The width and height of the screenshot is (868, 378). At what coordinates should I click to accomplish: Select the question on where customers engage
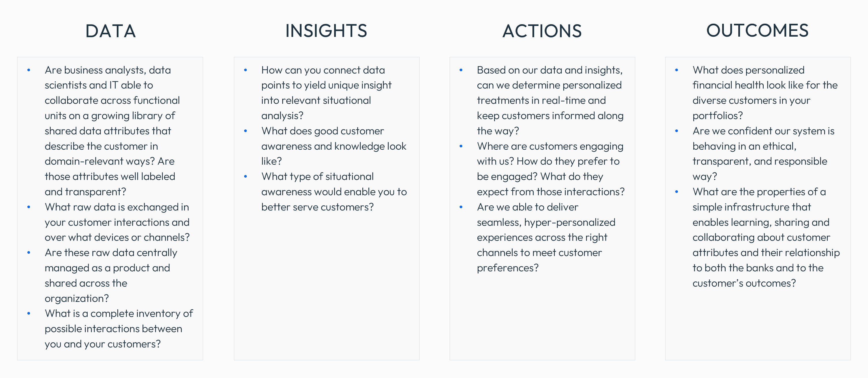coord(550,169)
